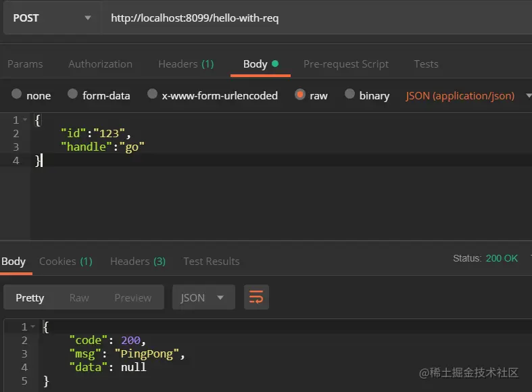The height and width of the screenshot is (392, 532).
Task: Select the form-data radio button
Action: (72, 94)
